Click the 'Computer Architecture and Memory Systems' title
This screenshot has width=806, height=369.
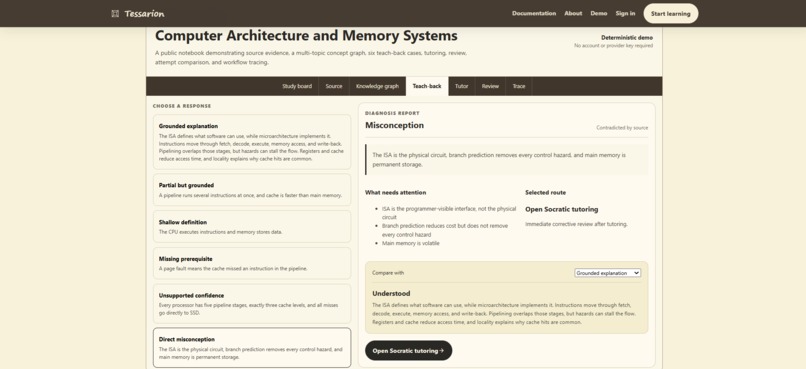click(x=306, y=36)
